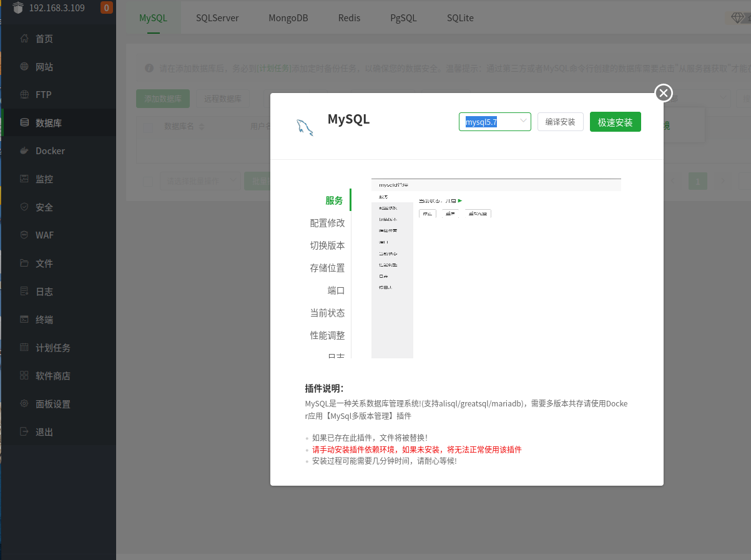Viewport: 751px width, 560px height.
Task: Toggle the select-all checkbox beside 数据库名
Action: point(149,127)
